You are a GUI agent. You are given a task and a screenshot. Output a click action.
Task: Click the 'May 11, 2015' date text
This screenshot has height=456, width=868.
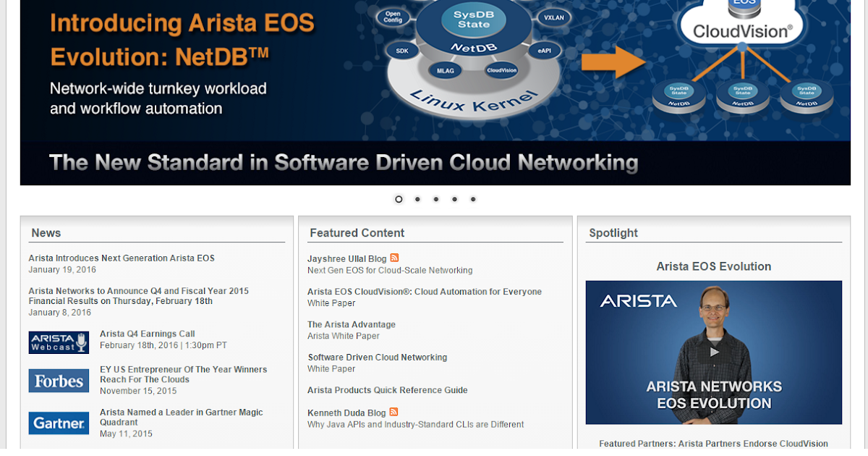click(126, 434)
